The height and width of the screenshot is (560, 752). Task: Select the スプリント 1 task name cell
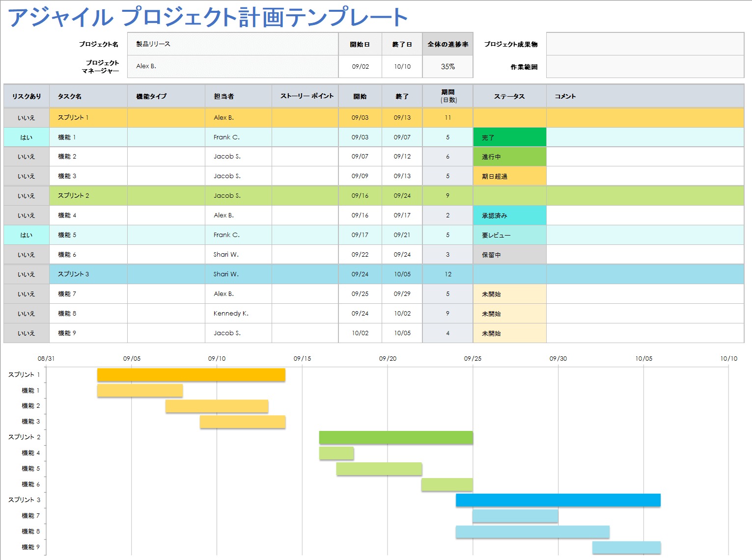(88, 118)
